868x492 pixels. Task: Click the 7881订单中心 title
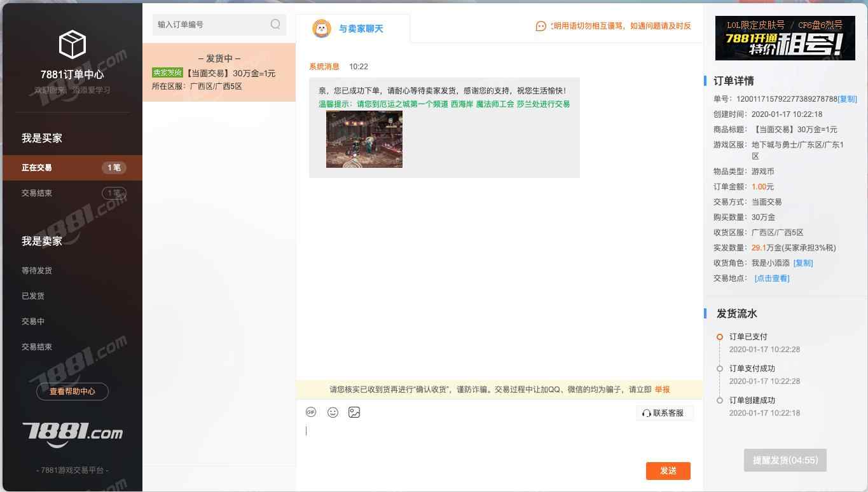72,74
